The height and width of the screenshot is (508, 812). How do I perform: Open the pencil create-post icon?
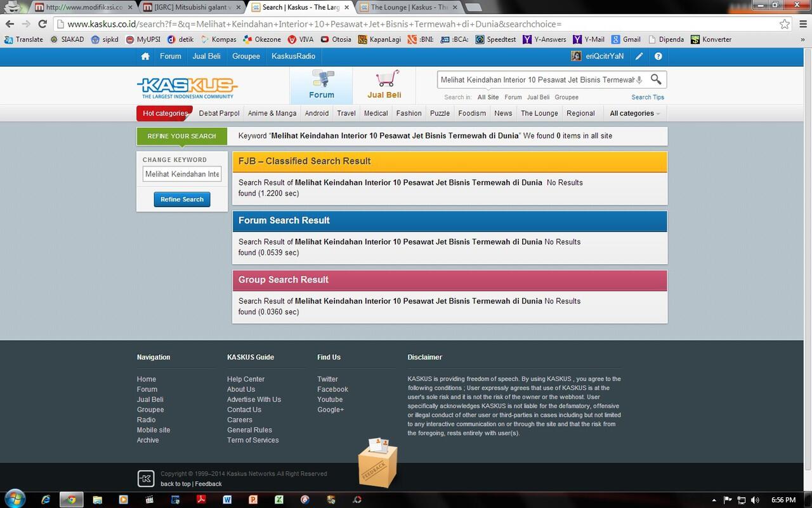pos(639,56)
